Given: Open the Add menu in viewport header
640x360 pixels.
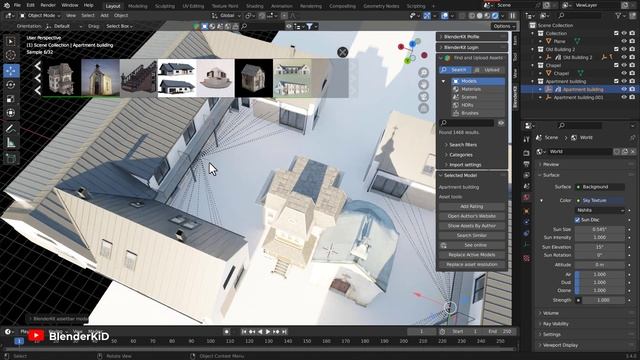Looking at the screenshot, I should tap(104, 16).
